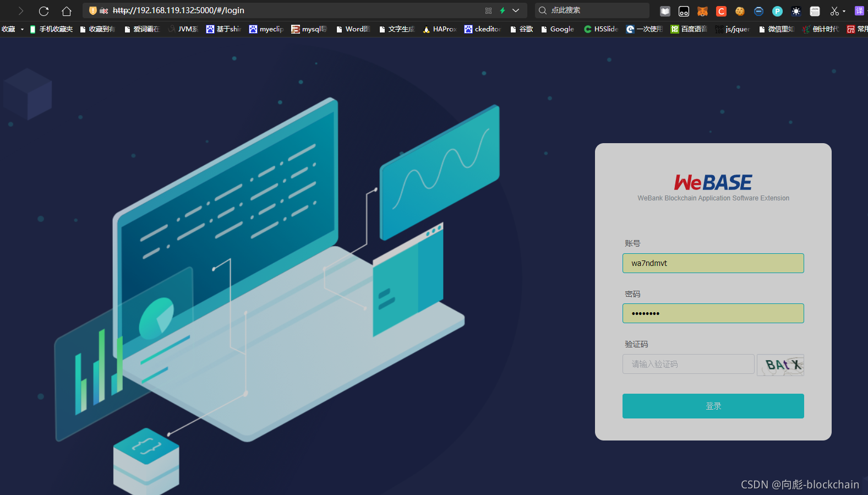Open the 倒计时代 bookmark

820,29
